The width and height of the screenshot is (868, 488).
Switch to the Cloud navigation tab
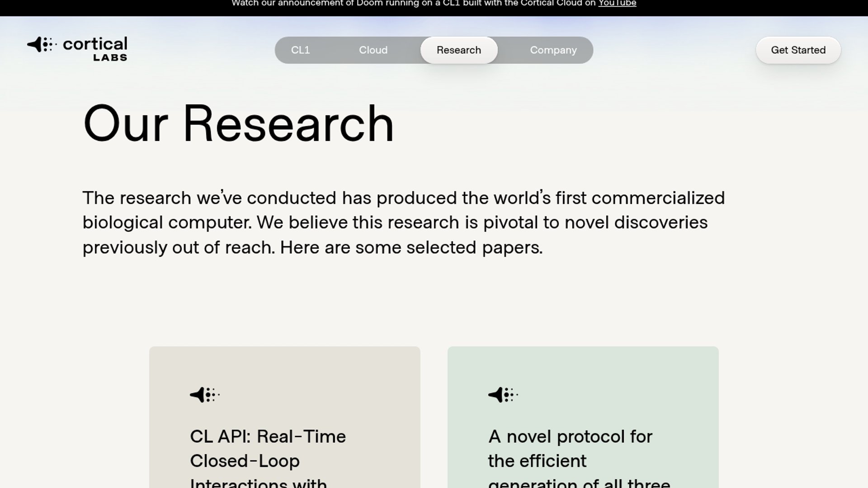click(x=373, y=50)
